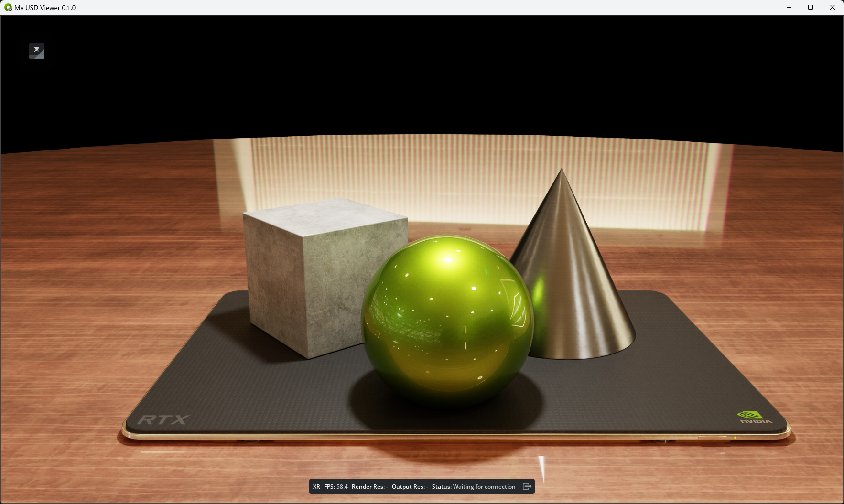Click the My USD Viewer app icon
The image size is (844, 504).
[x=8, y=8]
